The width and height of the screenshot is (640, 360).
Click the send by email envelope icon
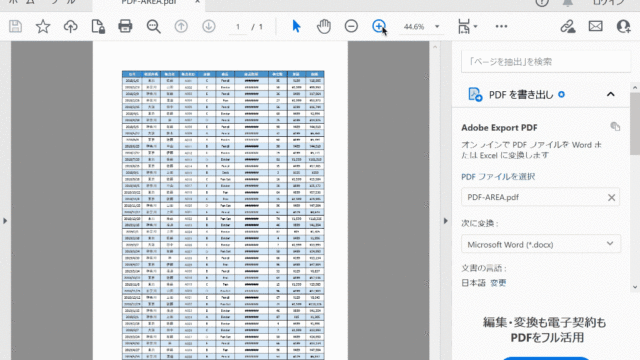596,27
